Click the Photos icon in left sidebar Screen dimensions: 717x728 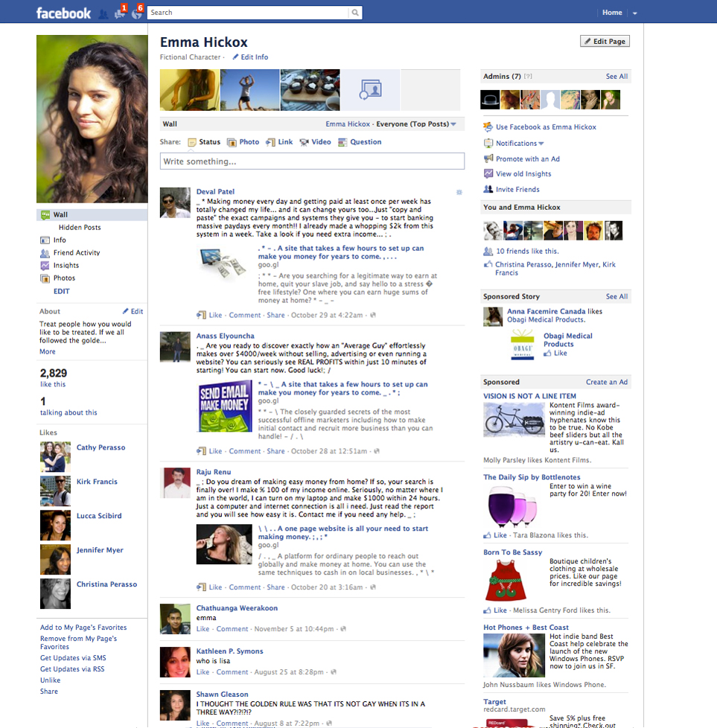45,278
